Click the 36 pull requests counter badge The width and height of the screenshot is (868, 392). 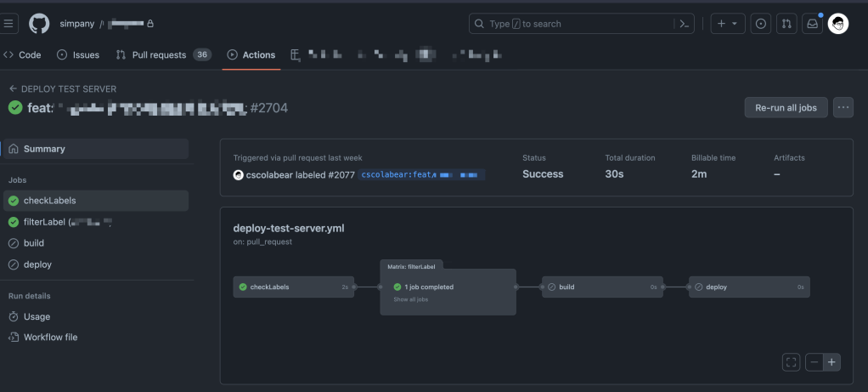[x=202, y=55]
